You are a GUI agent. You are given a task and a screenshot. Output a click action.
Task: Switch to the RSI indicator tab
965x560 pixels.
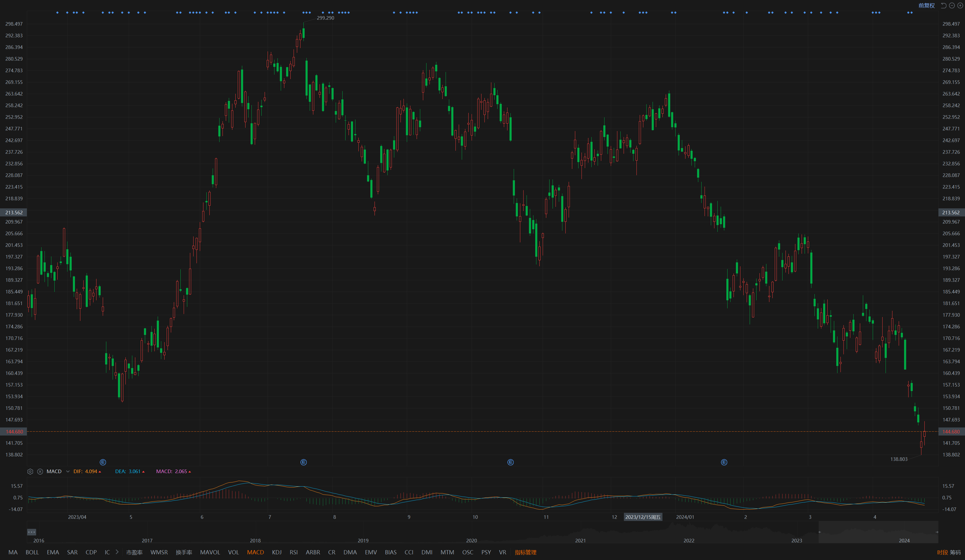[294, 552]
